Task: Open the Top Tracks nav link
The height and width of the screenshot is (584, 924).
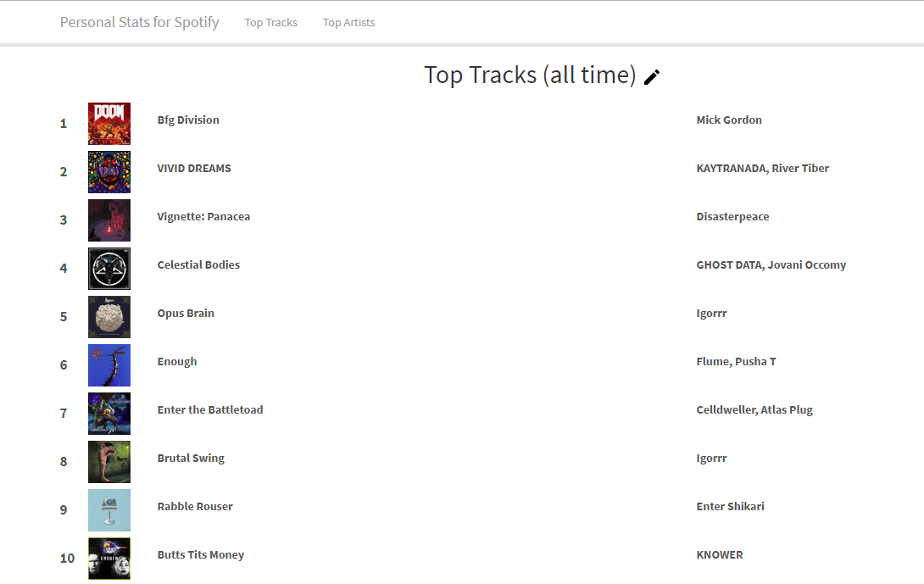Action: coord(271,22)
